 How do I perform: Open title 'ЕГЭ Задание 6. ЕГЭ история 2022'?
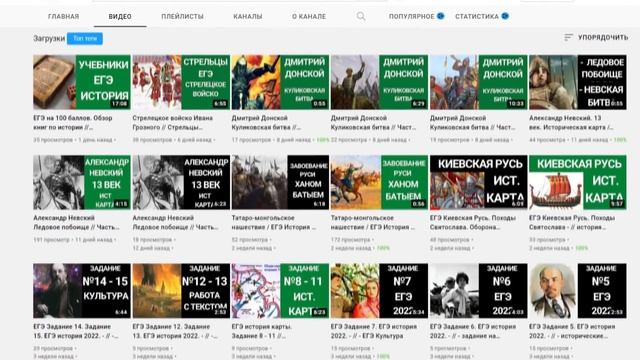point(473,331)
